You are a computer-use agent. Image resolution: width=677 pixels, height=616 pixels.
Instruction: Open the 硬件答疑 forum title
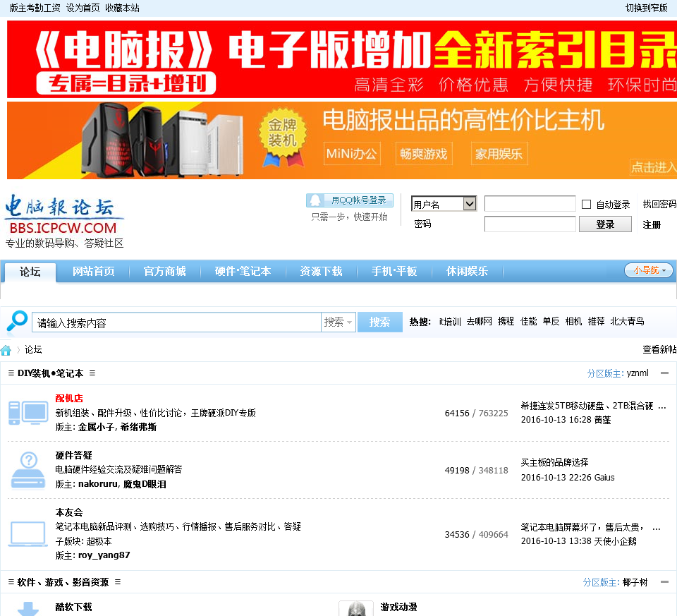74,455
